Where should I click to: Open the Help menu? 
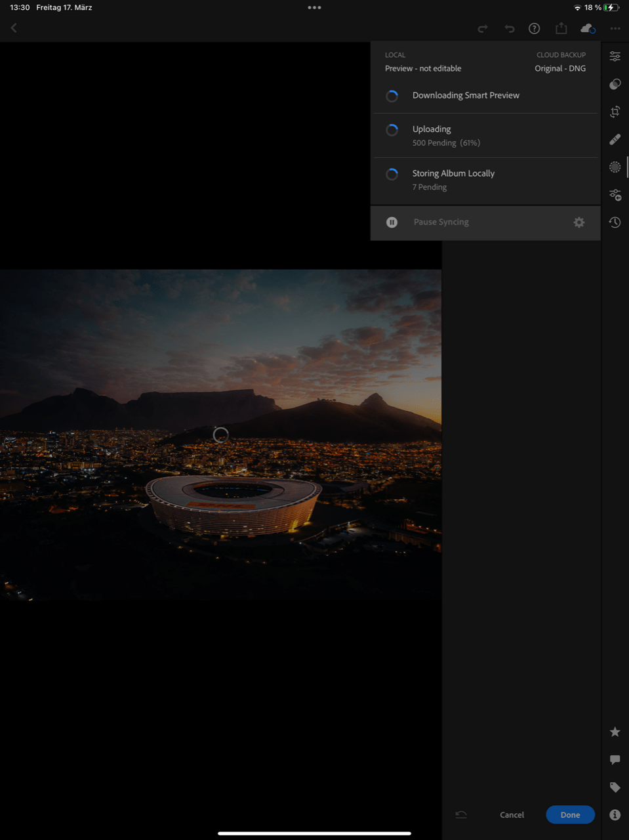[x=534, y=28]
